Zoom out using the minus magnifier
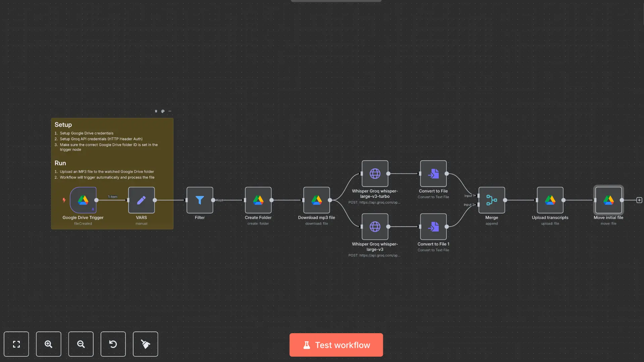 [81, 344]
